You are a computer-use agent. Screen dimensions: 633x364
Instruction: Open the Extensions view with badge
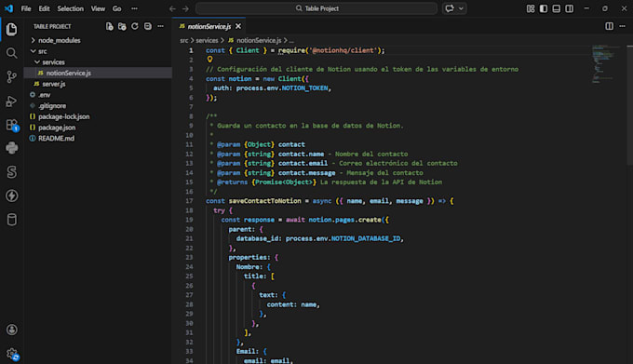(12, 125)
